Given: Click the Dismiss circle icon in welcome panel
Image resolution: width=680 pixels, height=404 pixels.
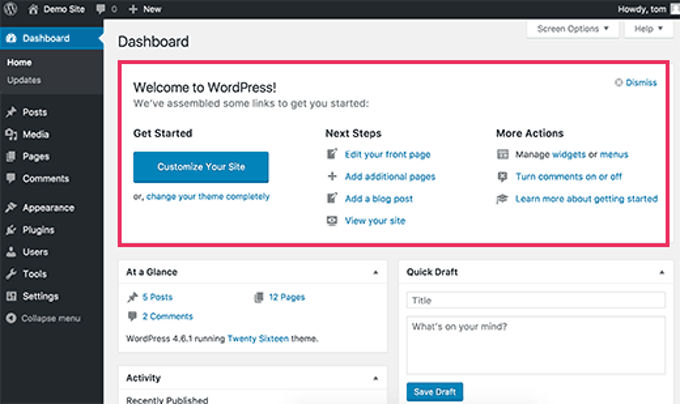Looking at the screenshot, I should [x=618, y=82].
